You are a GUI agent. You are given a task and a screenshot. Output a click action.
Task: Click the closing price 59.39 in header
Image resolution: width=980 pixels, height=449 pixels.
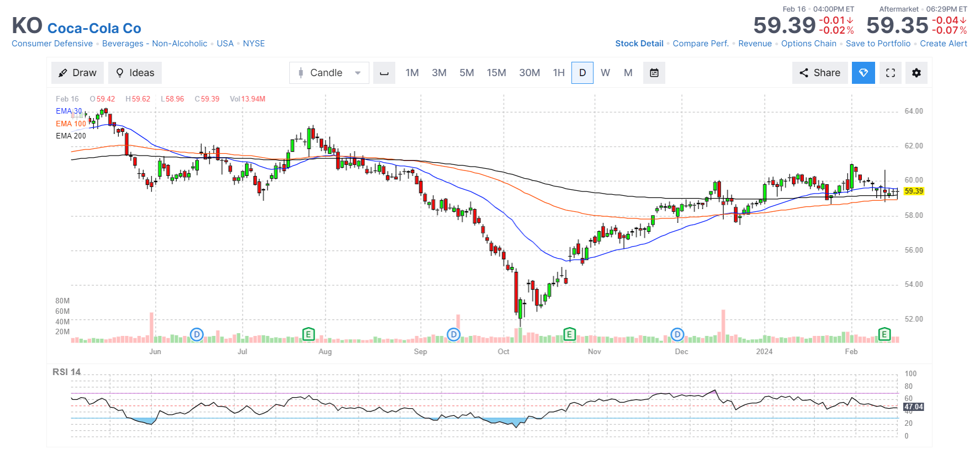785,25
